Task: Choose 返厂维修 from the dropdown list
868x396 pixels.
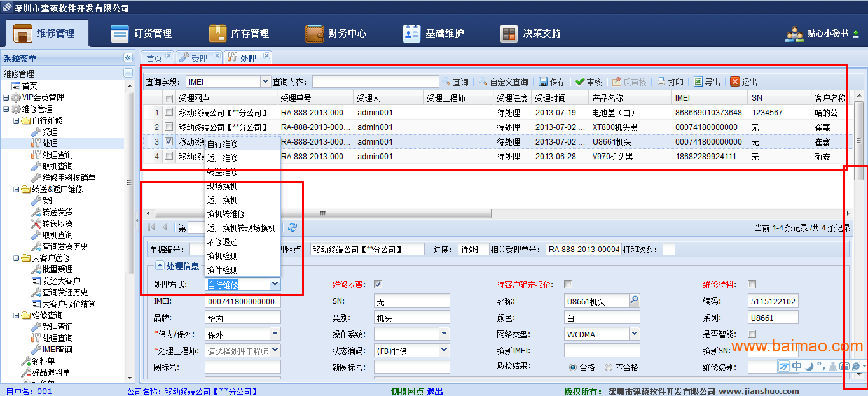Action: [x=223, y=158]
